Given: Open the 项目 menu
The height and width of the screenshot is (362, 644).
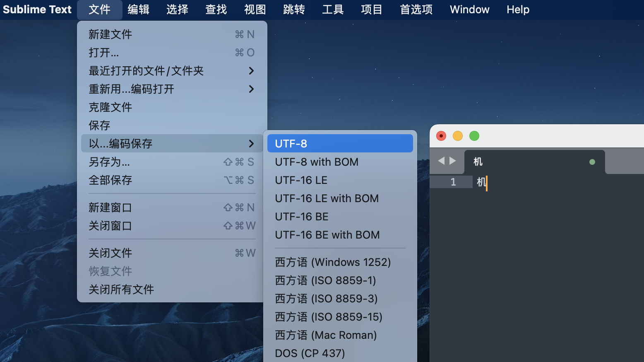Looking at the screenshot, I should tap(372, 10).
